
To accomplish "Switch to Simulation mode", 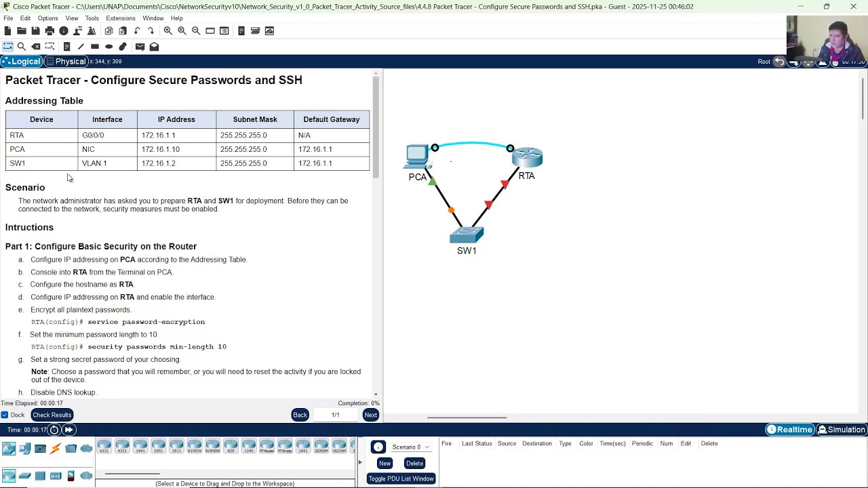I will tap(842, 430).
